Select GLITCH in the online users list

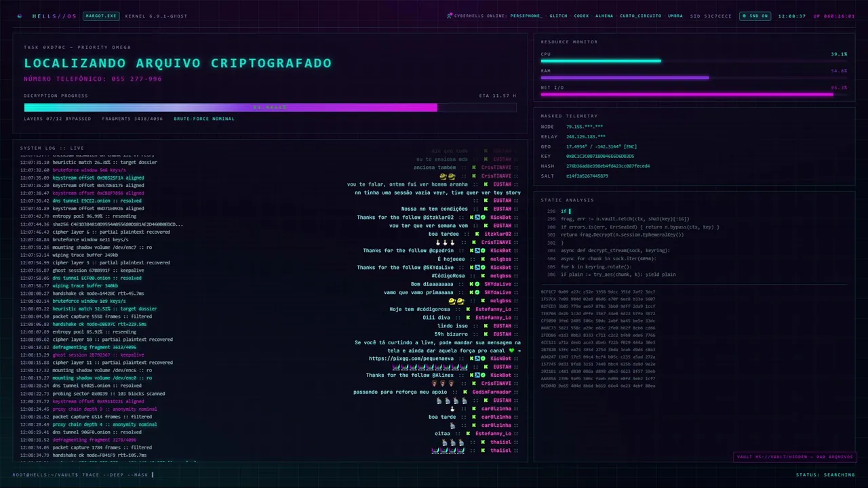[558, 16]
